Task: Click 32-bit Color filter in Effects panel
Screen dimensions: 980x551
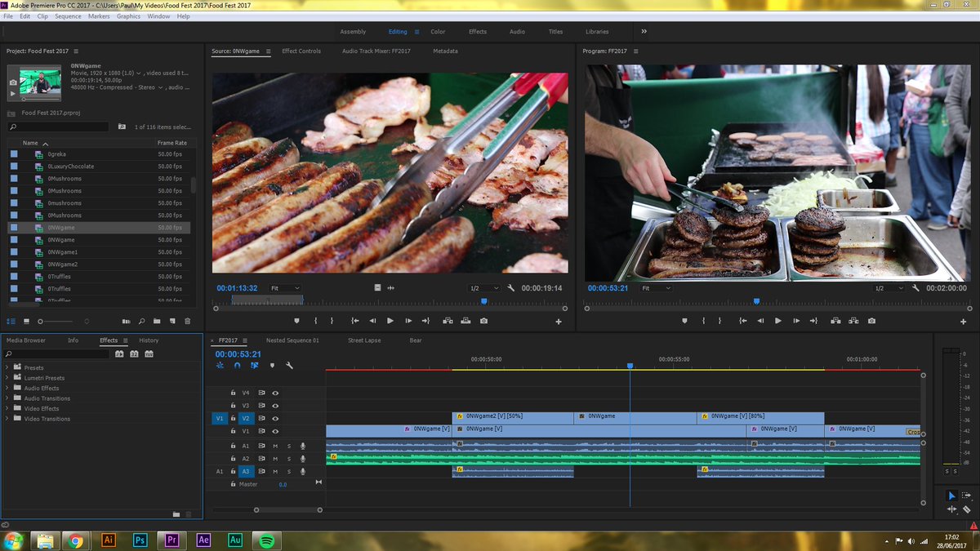Action: 134,354
